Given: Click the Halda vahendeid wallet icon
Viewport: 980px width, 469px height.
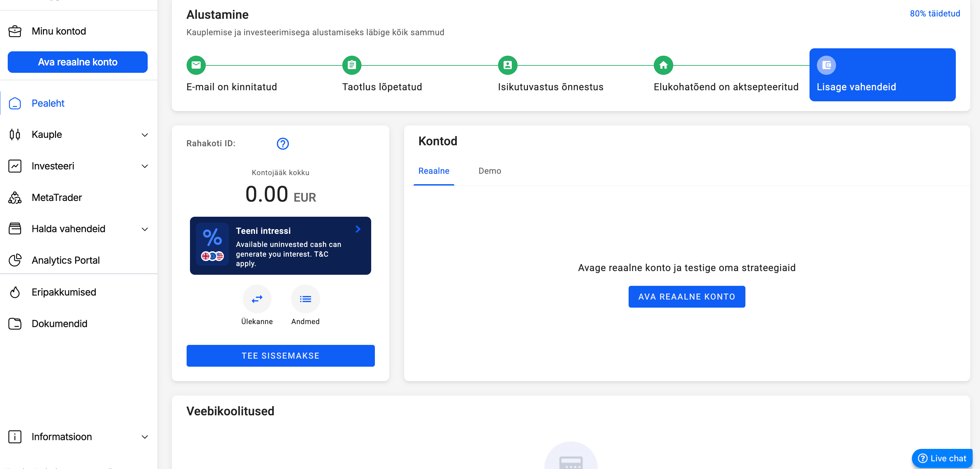Looking at the screenshot, I should (x=15, y=229).
